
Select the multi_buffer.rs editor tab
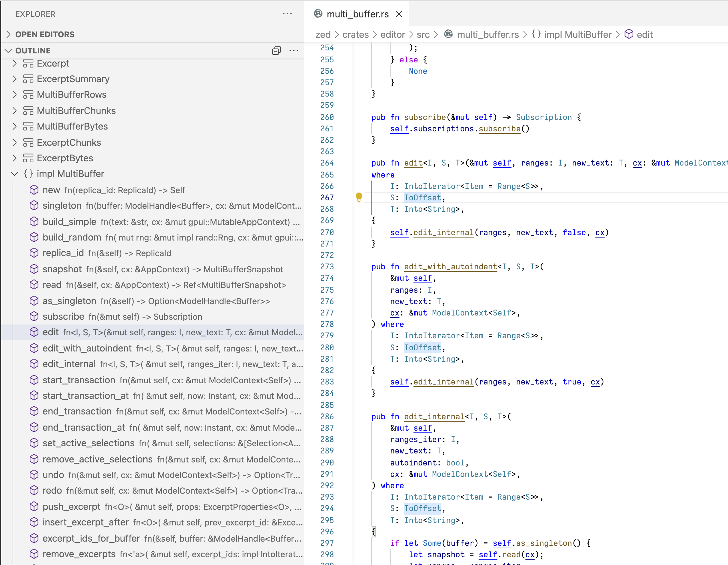357,14
